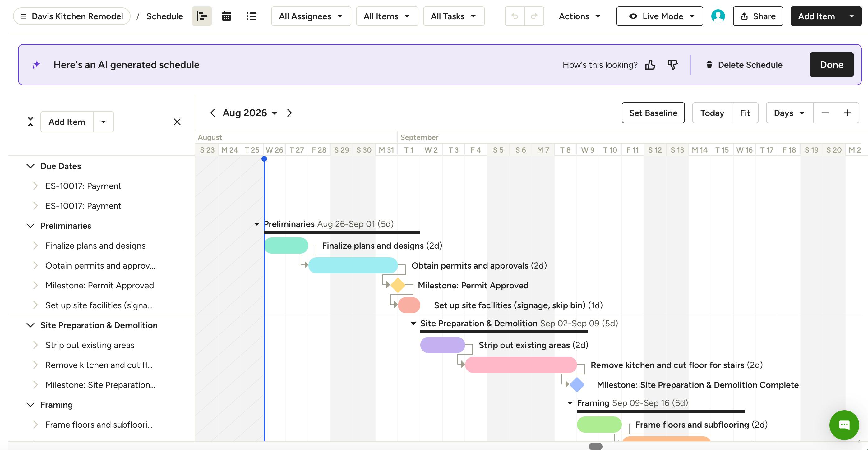Open the side panel Add Item dropdown arrow

[x=104, y=122]
